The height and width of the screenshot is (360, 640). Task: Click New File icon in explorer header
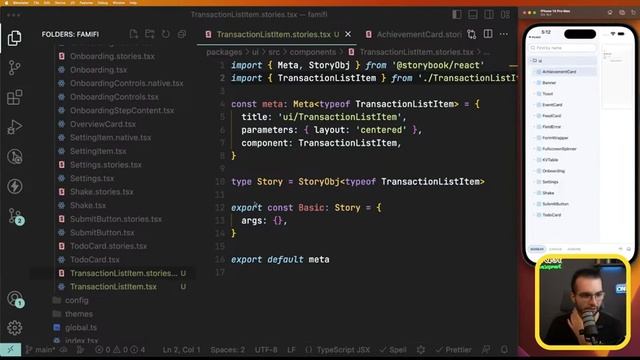point(133,34)
